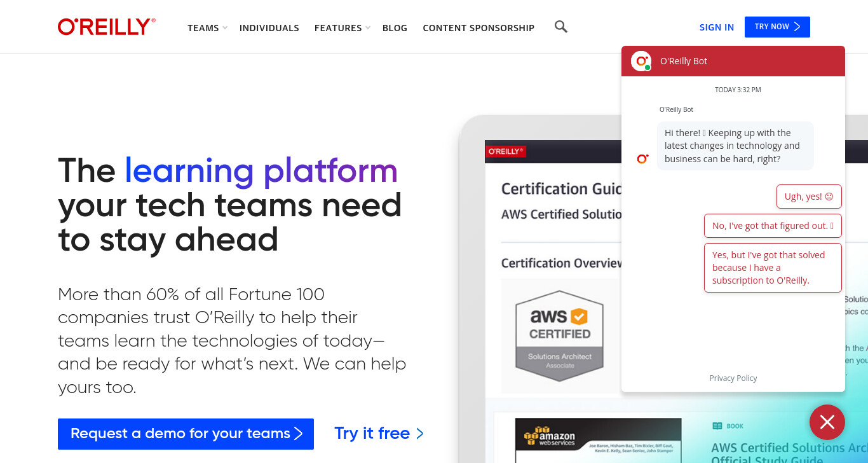Close the chat with red X button

[x=827, y=422]
